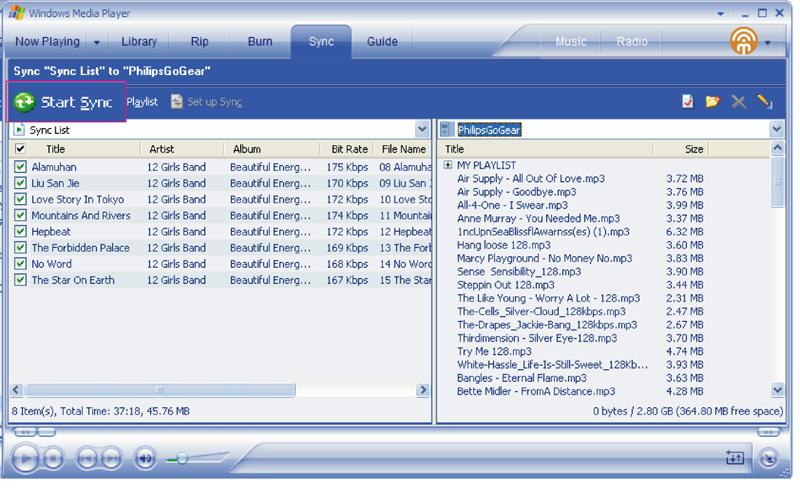The width and height of the screenshot is (800, 488).
Task: Open the Now Playing dropdown arrow
Action: click(x=96, y=42)
